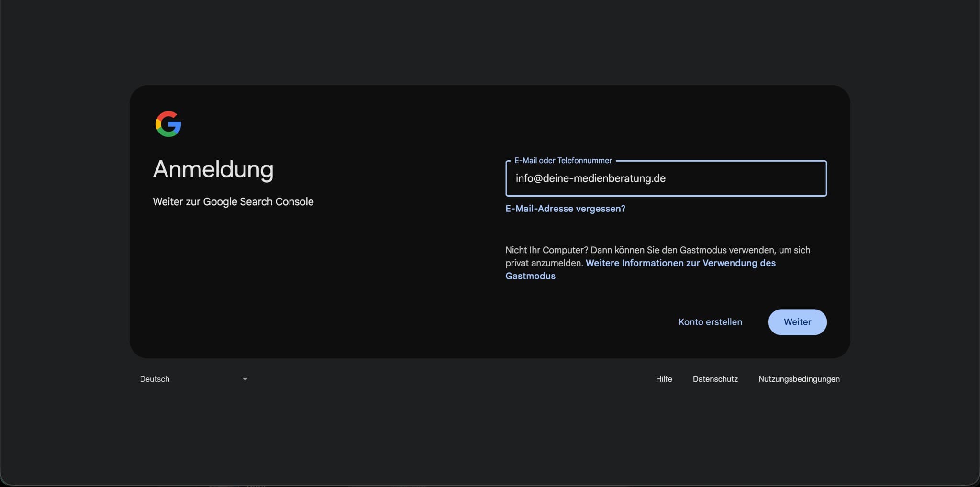This screenshot has width=980, height=487.
Task: Click the dropdown arrow next to Deutsch
Action: click(x=245, y=379)
